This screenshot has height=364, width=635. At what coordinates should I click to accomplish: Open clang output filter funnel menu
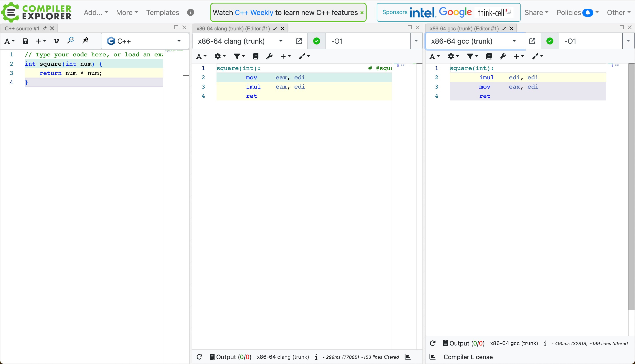(239, 56)
